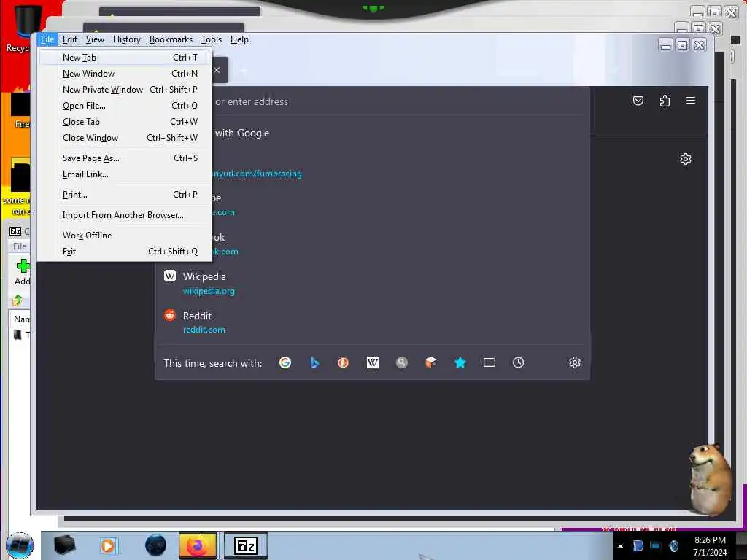The width and height of the screenshot is (747, 560).
Task: Choose Close Window from File menu
Action: (125, 138)
